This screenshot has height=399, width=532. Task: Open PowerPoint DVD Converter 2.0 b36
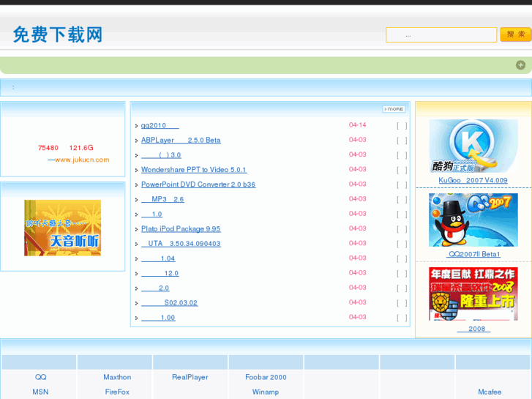click(198, 184)
